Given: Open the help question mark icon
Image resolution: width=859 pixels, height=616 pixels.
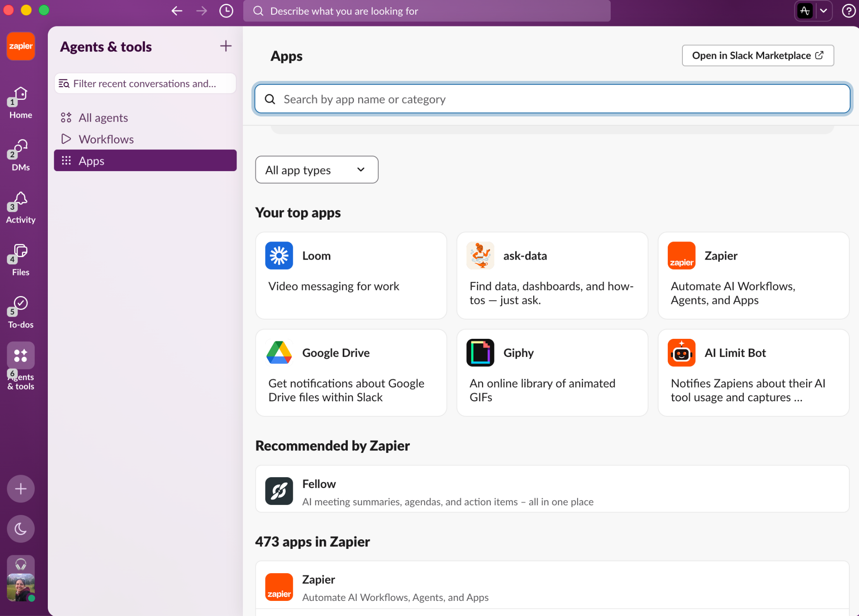Looking at the screenshot, I should (849, 11).
